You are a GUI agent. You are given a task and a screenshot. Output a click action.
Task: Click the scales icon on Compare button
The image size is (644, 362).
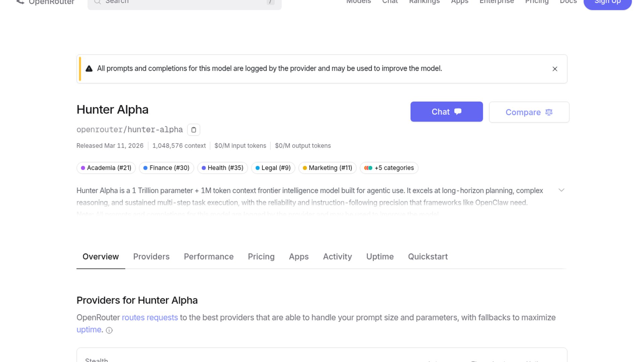(549, 112)
